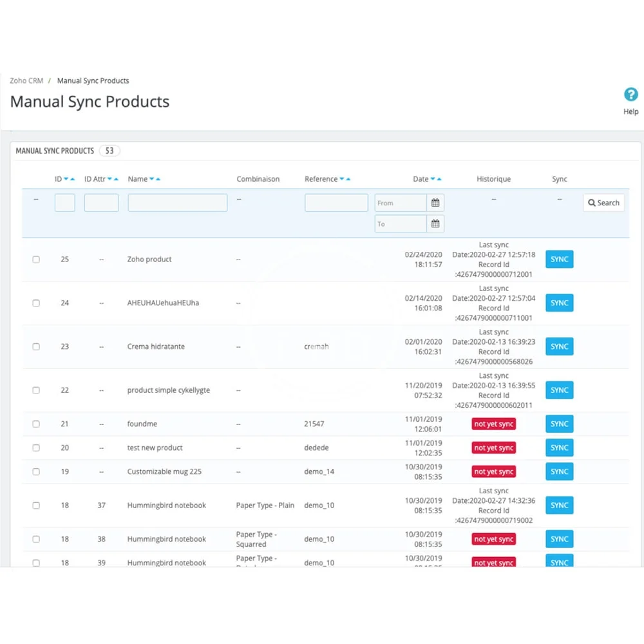Focus the Reference filter input
The width and height of the screenshot is (644, 644).
[x=336, y=203]
